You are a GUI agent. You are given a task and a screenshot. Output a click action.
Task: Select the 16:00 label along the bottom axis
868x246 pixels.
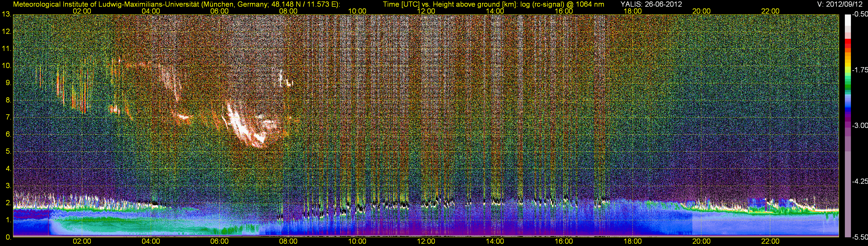[564, 241]
